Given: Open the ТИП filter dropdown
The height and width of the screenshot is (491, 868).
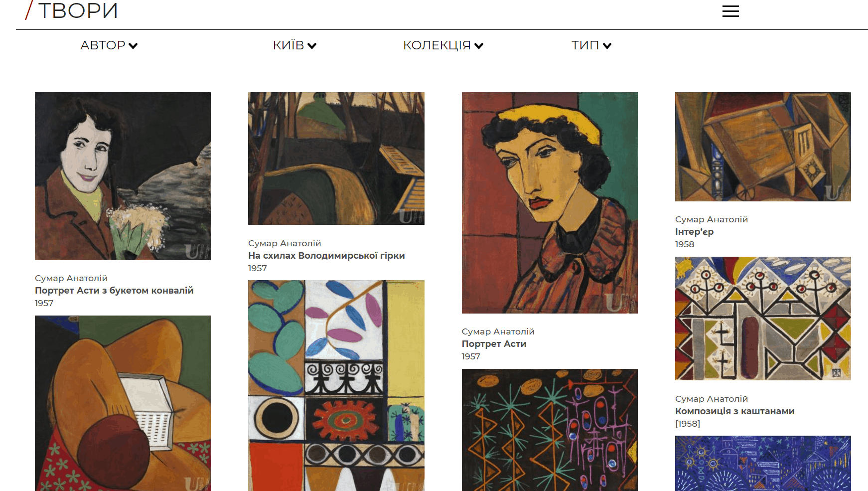Looking at the screenshot, I should [591, 45].
